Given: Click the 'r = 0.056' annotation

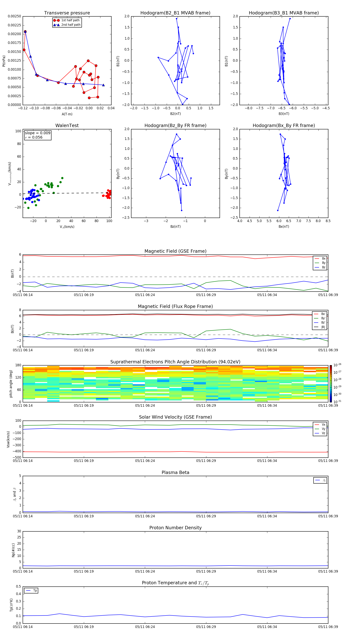Looking at the screenshot, I should 34,137.
